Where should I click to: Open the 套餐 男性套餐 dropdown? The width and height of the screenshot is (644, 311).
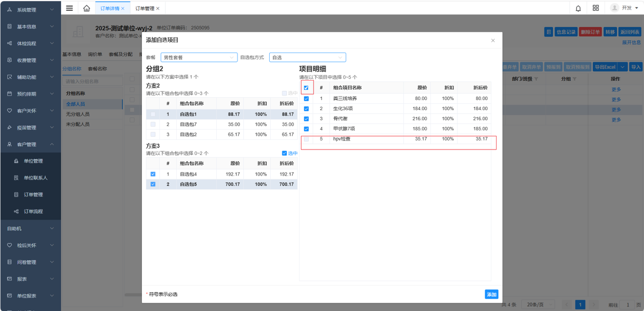coord(199,57)
